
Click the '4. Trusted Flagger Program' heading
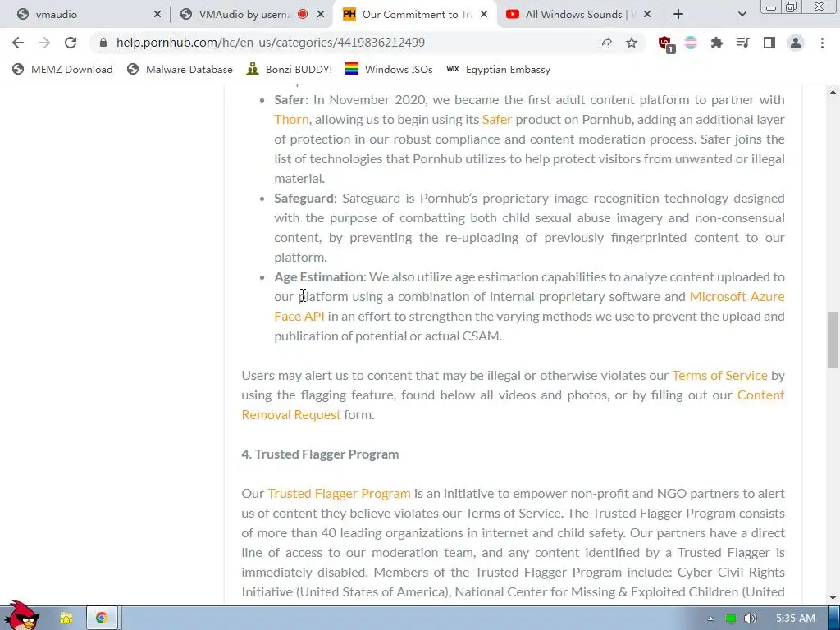point(320,454)
